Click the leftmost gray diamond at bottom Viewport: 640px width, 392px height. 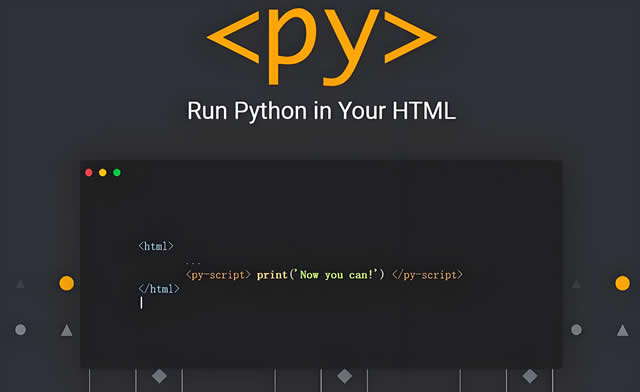point(159,376)
